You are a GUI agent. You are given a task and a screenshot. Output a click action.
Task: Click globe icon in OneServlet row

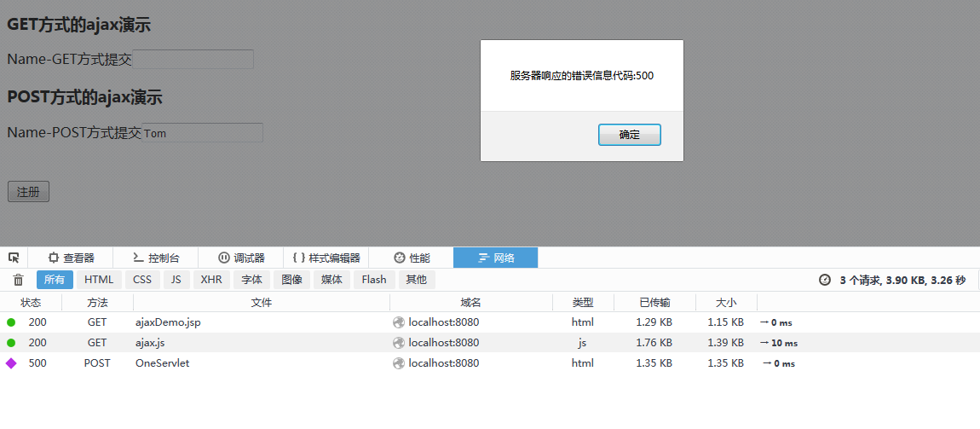tap(399, 362)
